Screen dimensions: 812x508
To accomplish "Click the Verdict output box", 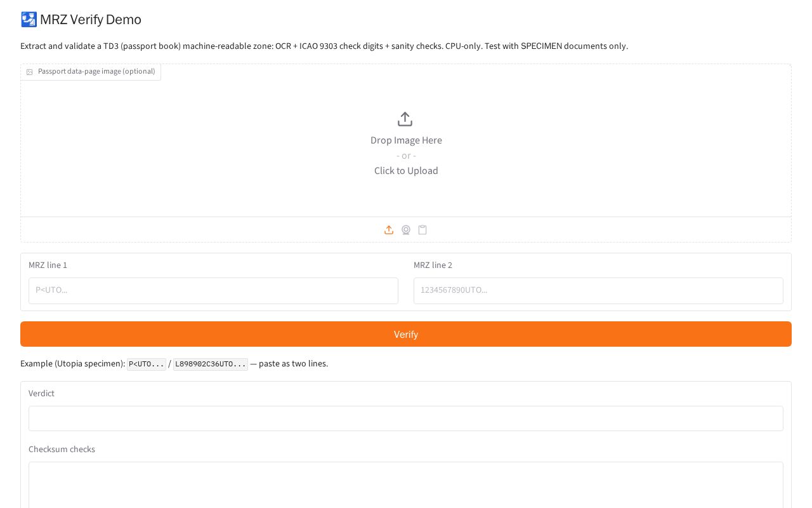I will point(406,418).
